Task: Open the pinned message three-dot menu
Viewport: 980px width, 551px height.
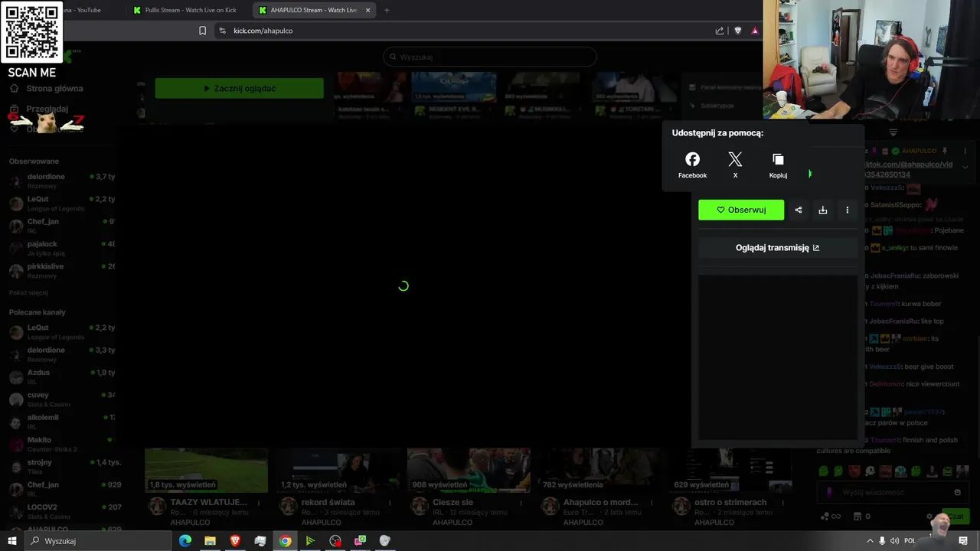Action: (x=965, y=151)
